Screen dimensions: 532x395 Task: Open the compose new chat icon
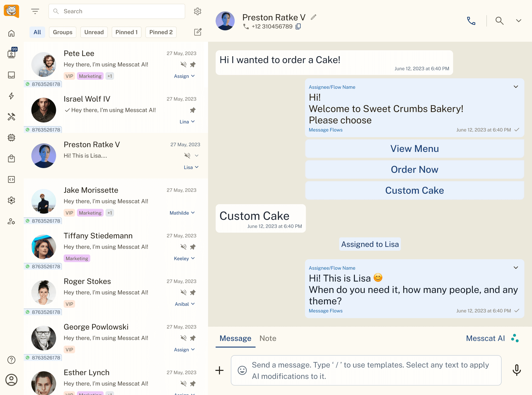coord(198,32)
